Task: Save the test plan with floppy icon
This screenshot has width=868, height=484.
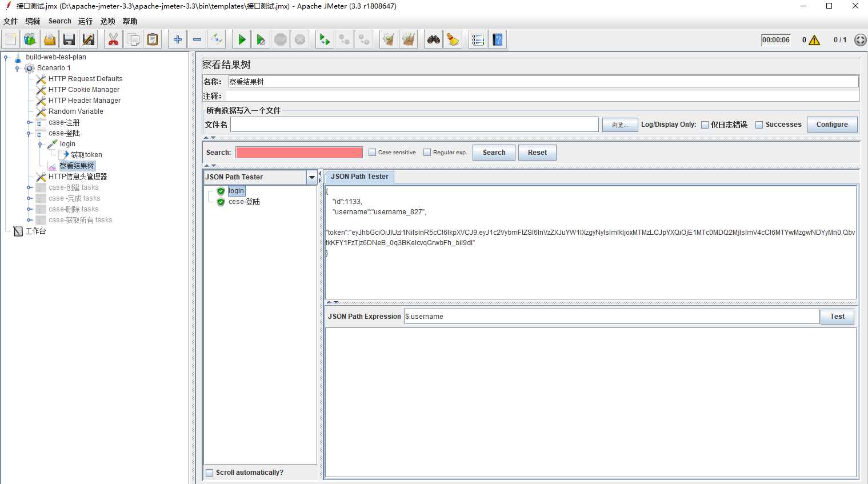Action: click(x=69, y=39)
